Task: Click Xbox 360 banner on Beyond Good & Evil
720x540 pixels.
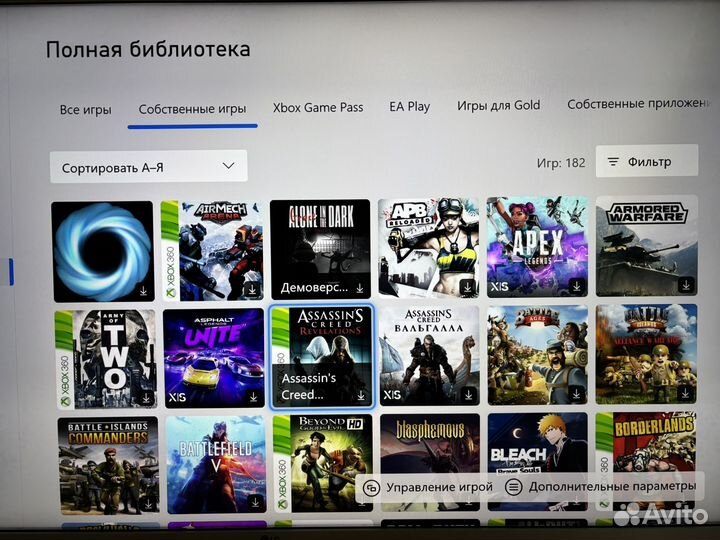Action: coord(281,463)
